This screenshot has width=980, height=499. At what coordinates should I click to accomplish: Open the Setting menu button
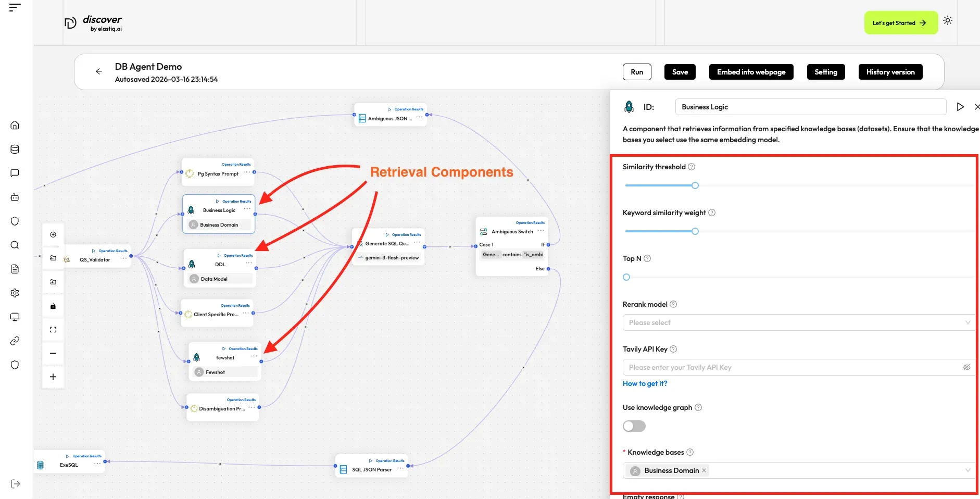(825, 72)
